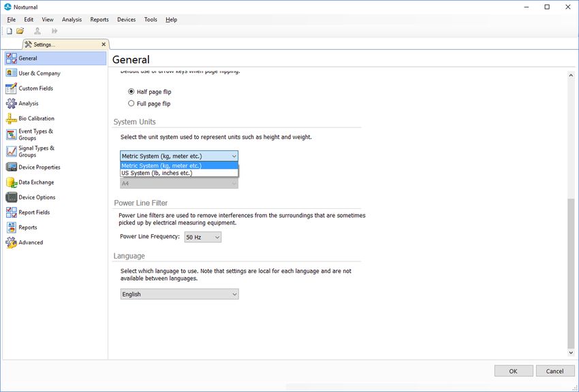Open the File menu
This screenshot has height=392, width=579.
[x=12, y=20]
